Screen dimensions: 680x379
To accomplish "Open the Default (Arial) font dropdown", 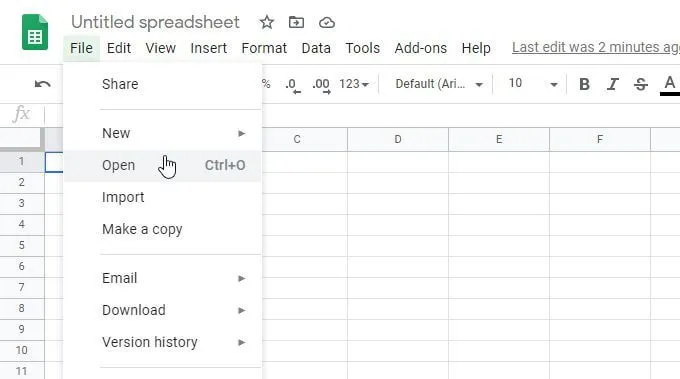I will (439, 84).
